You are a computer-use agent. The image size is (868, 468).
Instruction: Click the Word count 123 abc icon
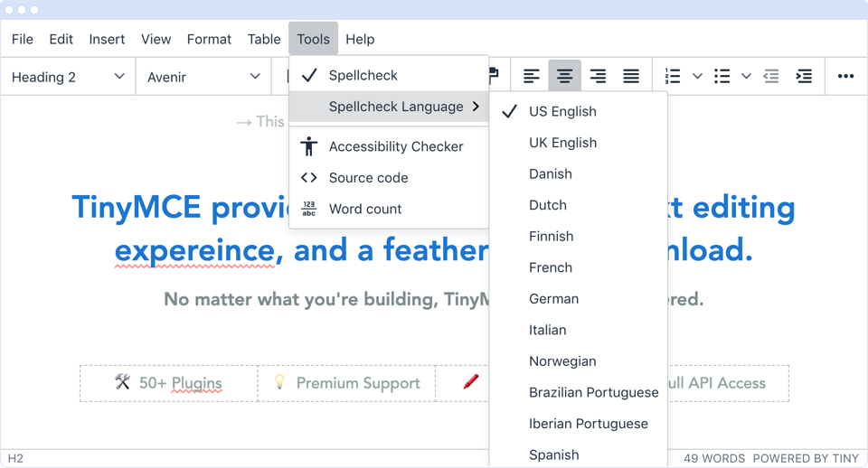tap(309, 209)
